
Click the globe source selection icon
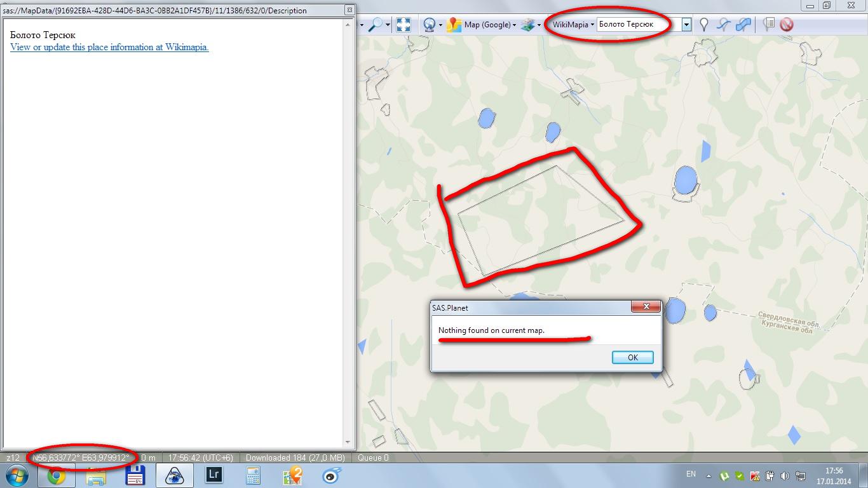430,25
